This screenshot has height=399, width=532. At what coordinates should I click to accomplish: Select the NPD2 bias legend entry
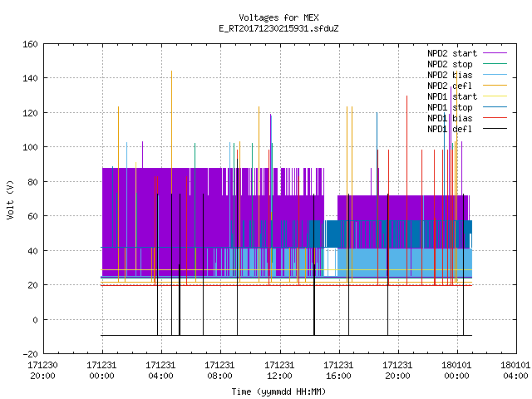tap(450, 75)
